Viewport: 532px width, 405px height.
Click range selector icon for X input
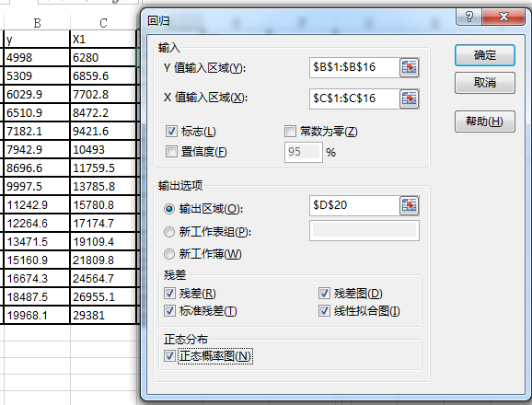point(410,98)
